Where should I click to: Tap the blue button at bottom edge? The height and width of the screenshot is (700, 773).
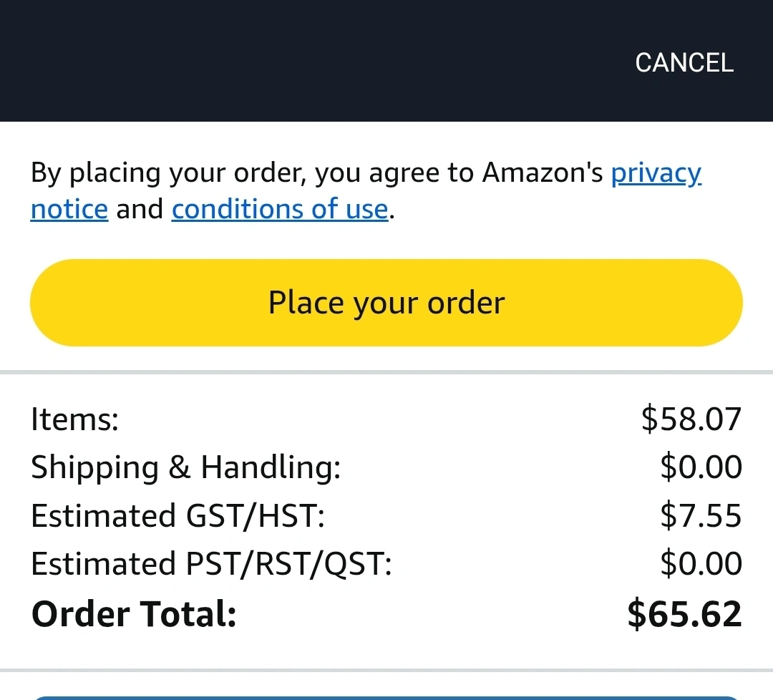click(386, 697)
